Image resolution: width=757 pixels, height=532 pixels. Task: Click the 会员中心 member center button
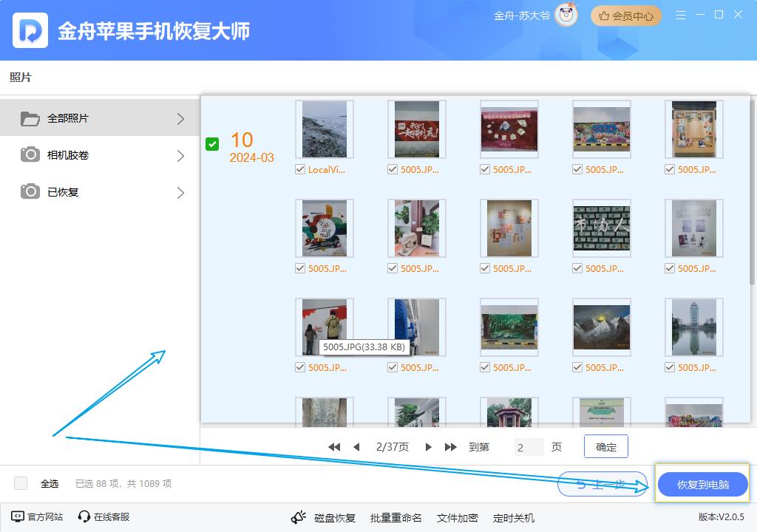625,16
